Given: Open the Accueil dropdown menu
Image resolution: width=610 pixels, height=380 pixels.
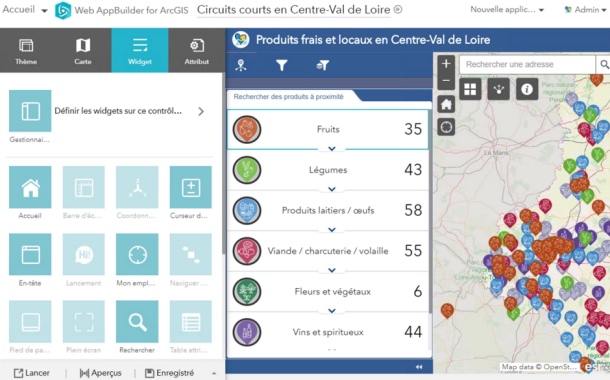Looking at the screenshot, I should [x=24, y=10].
